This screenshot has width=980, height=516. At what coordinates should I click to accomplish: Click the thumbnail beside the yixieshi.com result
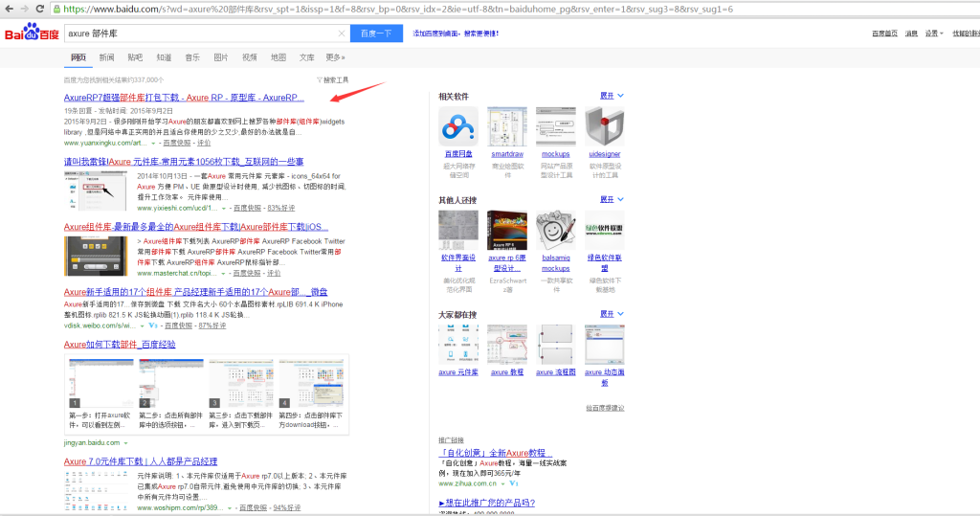95,191
